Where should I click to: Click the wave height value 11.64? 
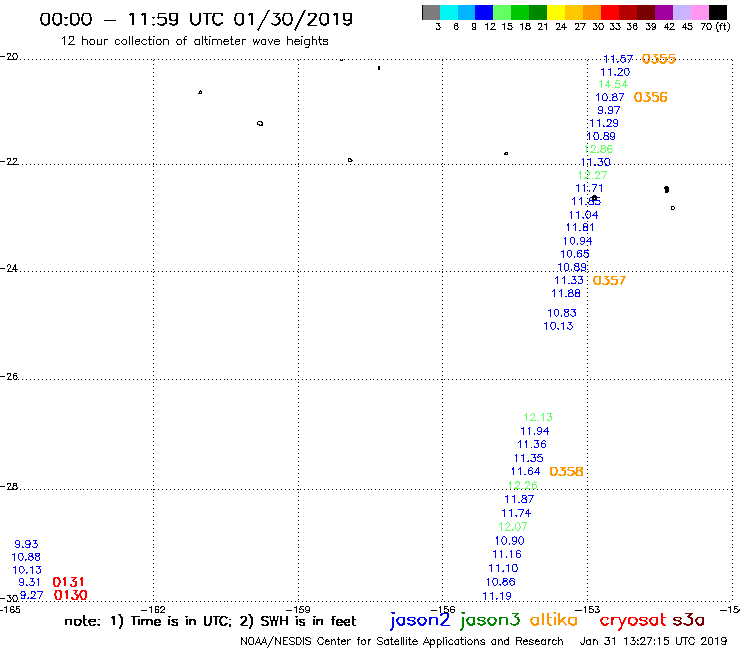[x=525, y=471]
